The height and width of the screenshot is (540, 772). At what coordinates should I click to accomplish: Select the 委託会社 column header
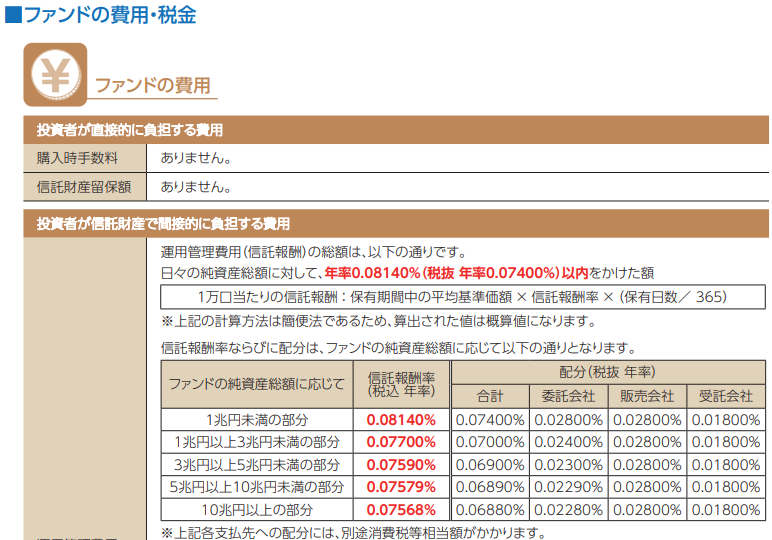pyautogui.click(x=568, y=395)
